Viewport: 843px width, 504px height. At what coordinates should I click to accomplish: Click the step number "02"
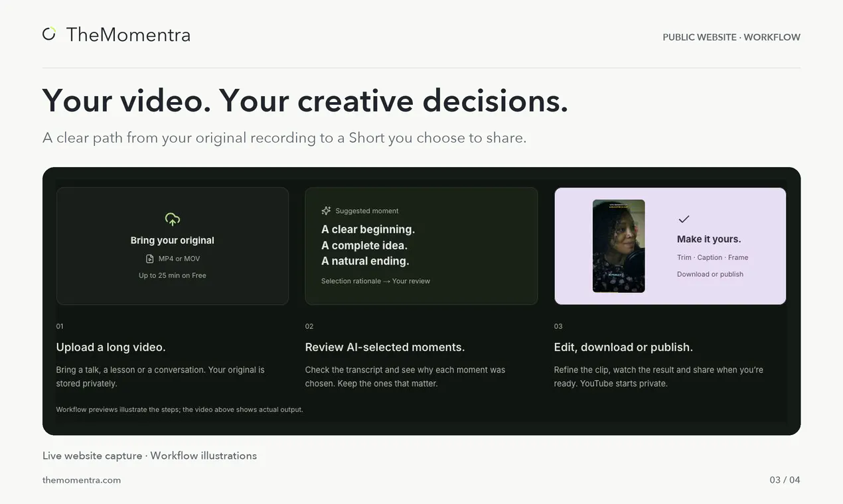coord(309,326)
